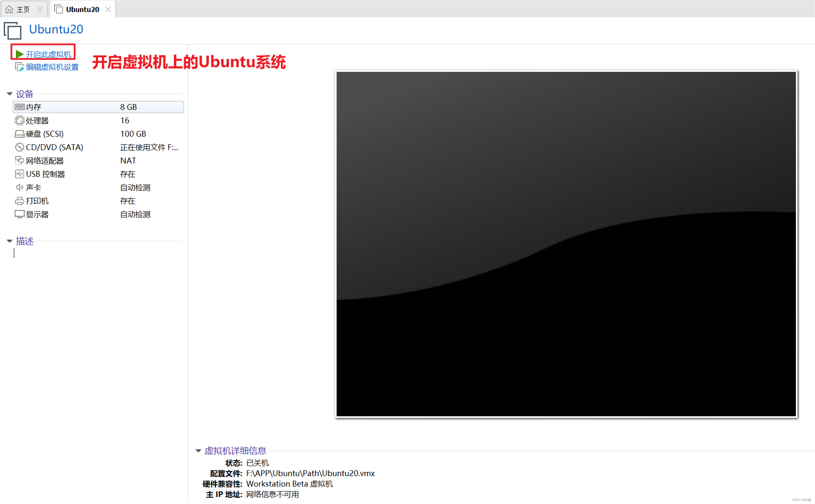Collapse the 设备 devices section
815x504 pixels.
pos(10,94)
